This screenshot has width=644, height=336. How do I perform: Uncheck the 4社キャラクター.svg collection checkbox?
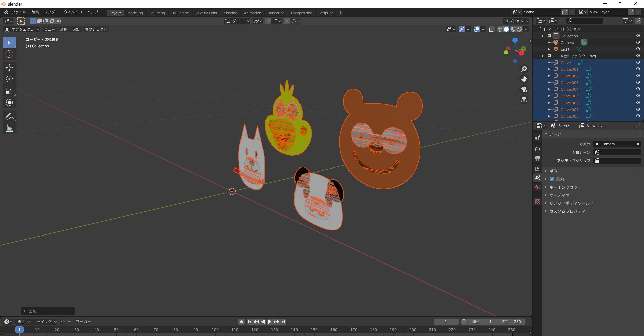(x=549, y=56)
